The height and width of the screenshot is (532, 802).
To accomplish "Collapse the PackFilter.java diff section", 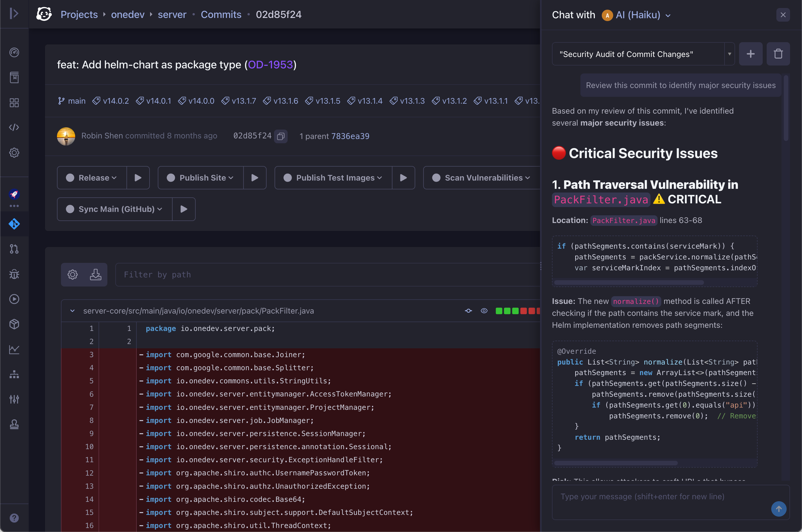I will point(72,310).
